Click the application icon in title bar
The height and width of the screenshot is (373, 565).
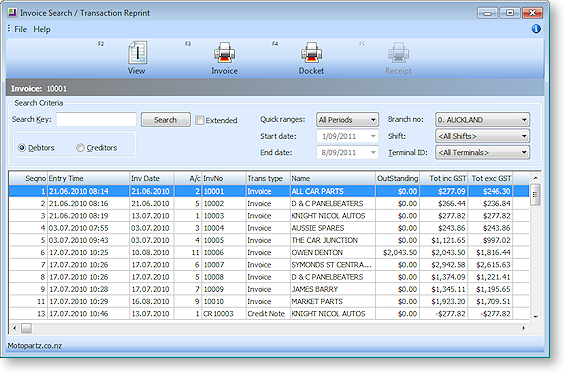(12, 13)
